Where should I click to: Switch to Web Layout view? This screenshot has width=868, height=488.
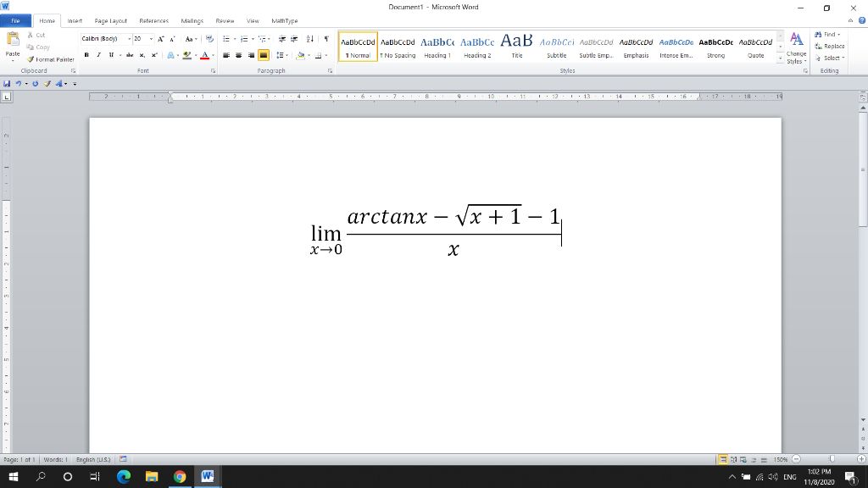[743, 460]
